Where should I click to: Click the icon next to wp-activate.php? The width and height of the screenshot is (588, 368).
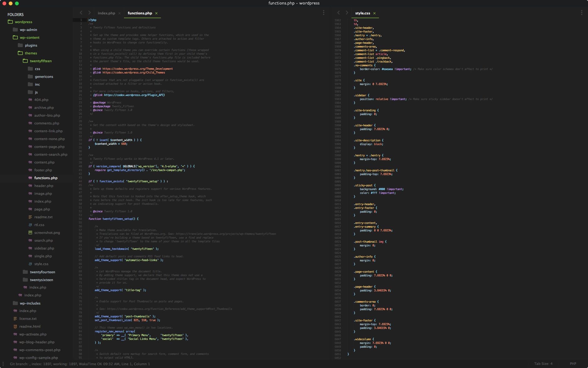click(x=15, y=334)
